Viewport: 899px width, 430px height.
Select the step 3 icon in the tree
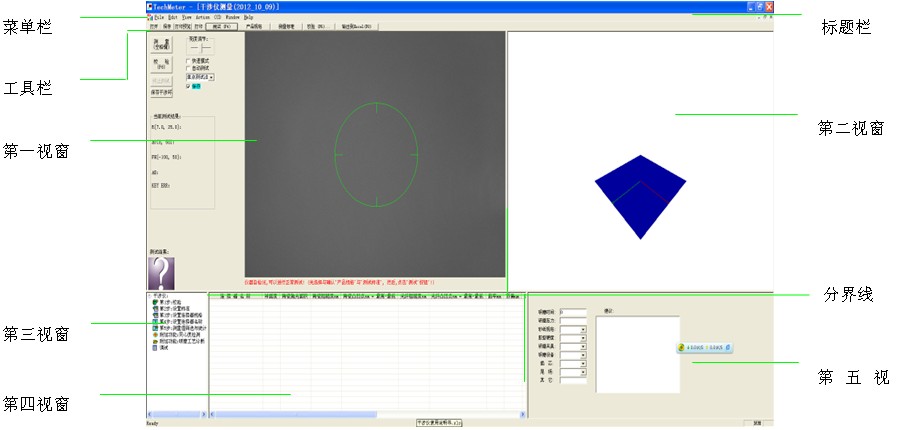(x=155, y=315)
